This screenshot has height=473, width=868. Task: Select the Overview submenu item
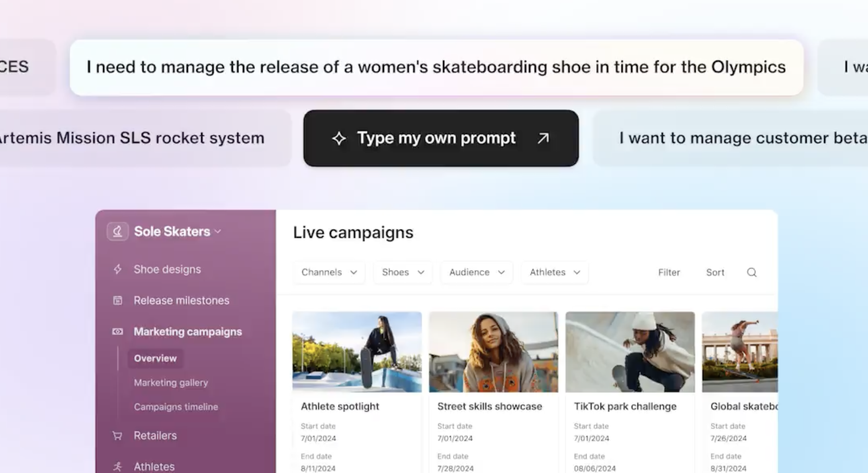pyautogui.click(x=155, y=358)
